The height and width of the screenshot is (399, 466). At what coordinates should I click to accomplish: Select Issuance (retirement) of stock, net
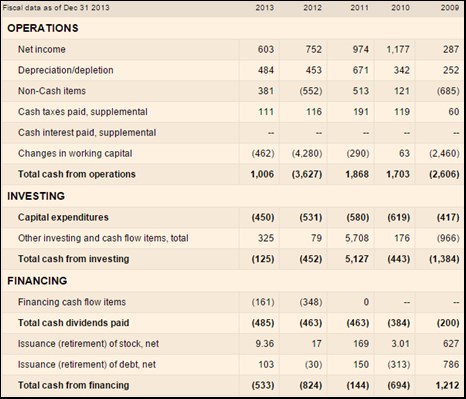pyautogui.click(x=88, y=344)
